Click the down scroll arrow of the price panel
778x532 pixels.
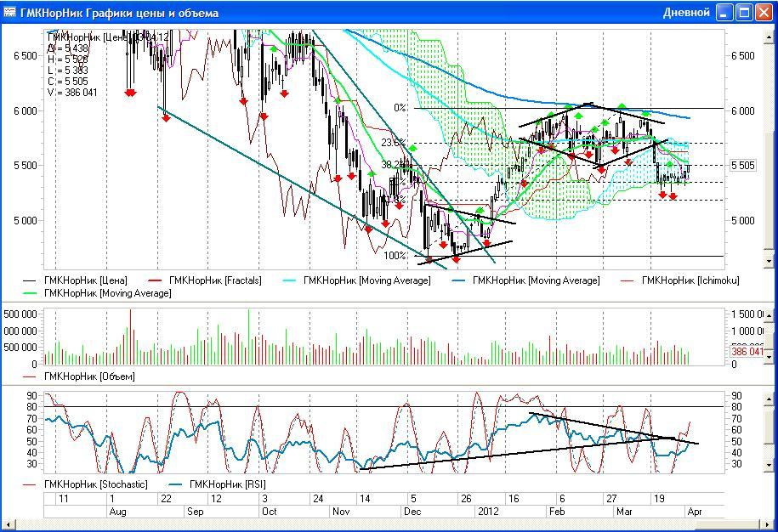tap(769, 261)
